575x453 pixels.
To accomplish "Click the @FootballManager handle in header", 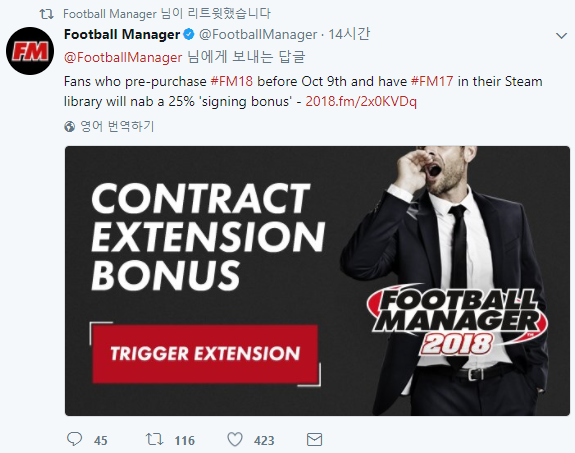I will (x=258, y=34).
